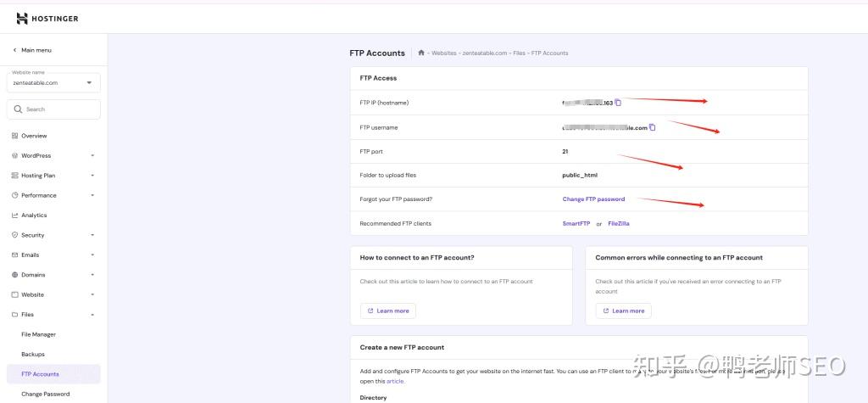Click the home icon in breadcrumb

tap(421, 53)
